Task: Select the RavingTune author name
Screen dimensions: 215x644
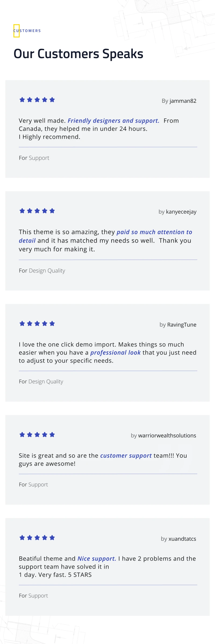Action: pos(182,325)
